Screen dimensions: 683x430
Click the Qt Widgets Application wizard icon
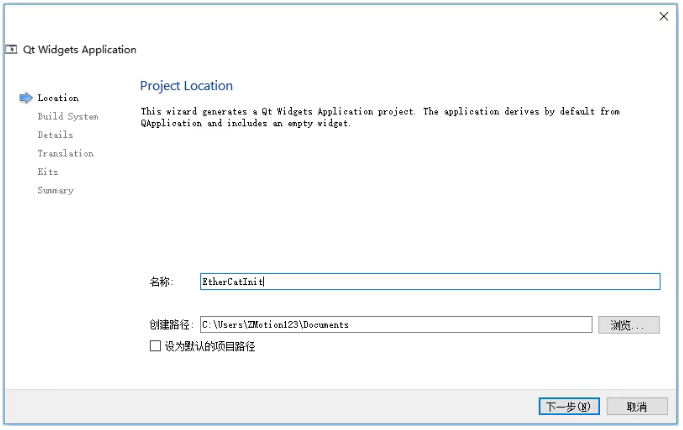click(x=11, y=49)
